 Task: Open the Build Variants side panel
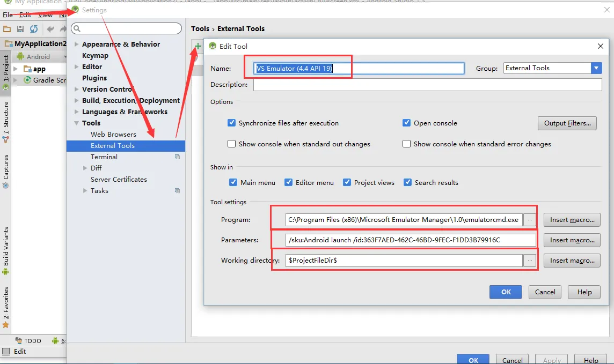click(x=6, y=250)
